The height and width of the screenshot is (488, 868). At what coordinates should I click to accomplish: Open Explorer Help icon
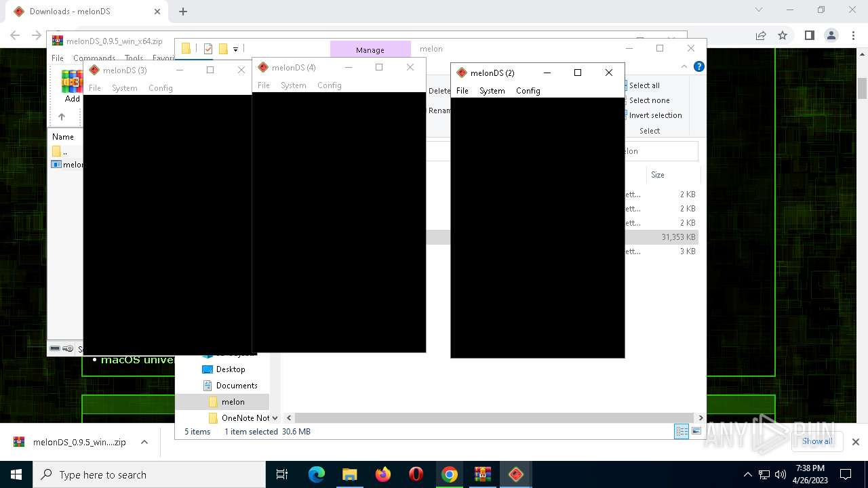(x=698, y=66)
